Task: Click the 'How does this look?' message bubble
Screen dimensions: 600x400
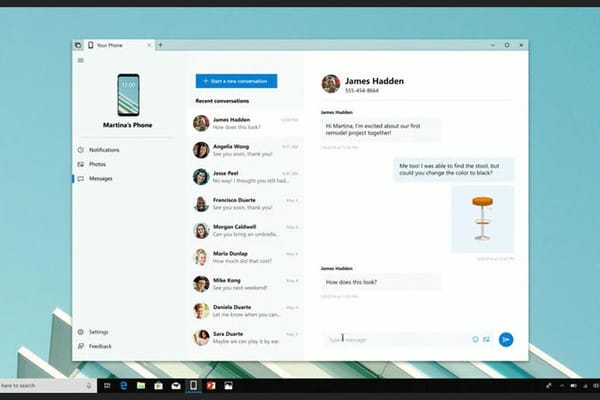Action: (381, 282)
